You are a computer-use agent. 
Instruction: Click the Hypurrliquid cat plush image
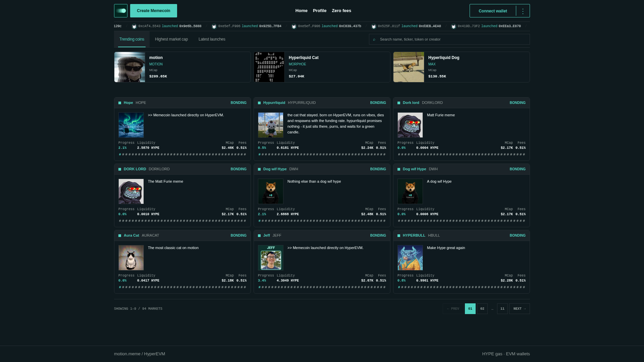tap(271, 125)
